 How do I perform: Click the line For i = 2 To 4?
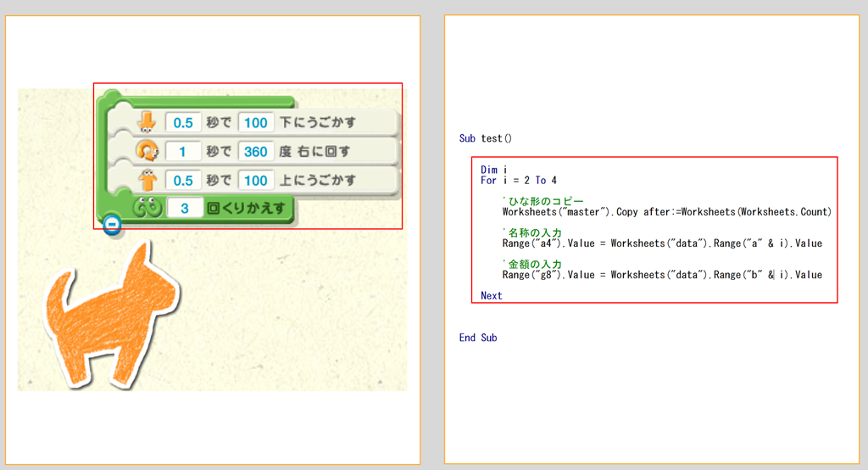tap(519, 180)
